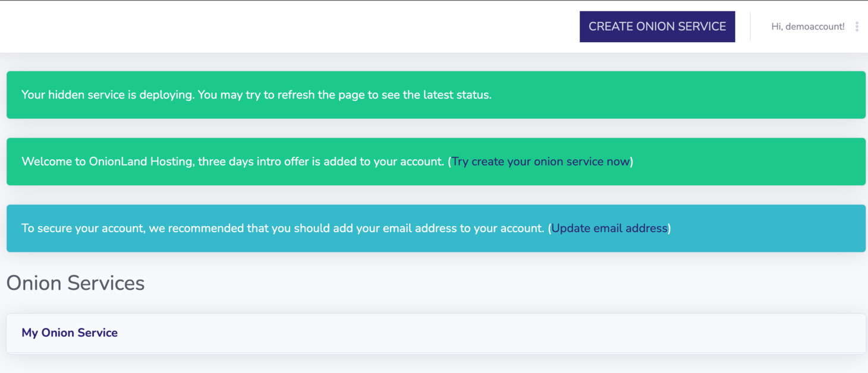
Task: Click the 'hidden service is deploying' message
Action: (256, 95)
